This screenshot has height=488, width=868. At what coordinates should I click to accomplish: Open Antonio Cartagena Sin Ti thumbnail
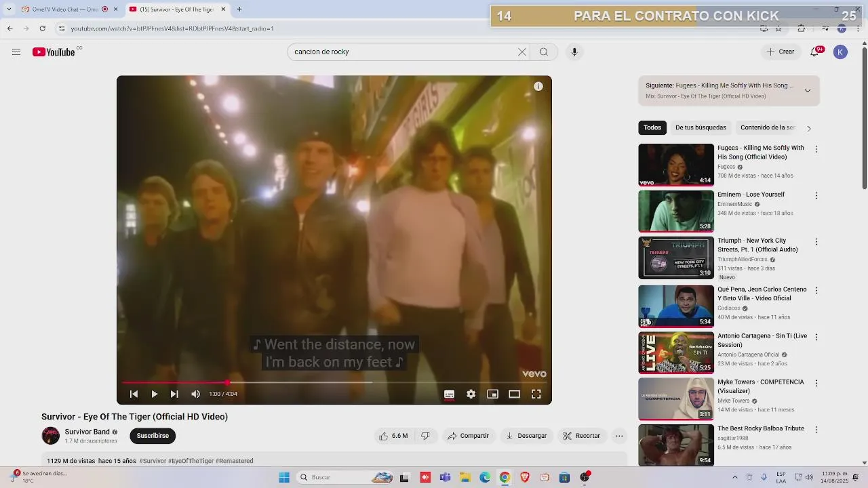tap(676, 352)
